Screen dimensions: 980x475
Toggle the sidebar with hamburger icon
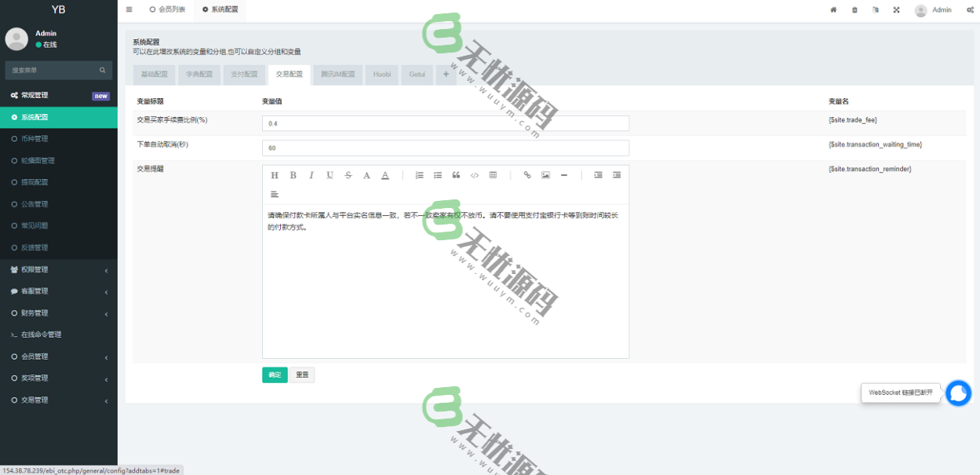(129, 10)
